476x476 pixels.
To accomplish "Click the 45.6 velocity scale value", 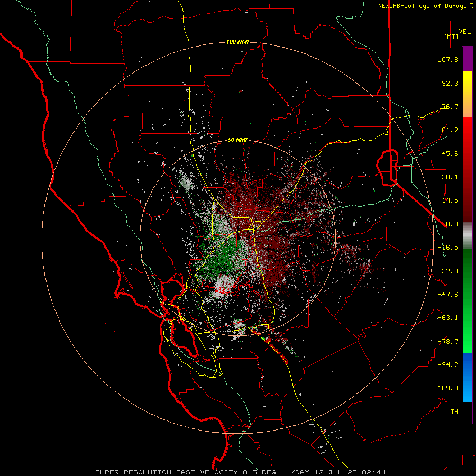I will click(450, 153).
